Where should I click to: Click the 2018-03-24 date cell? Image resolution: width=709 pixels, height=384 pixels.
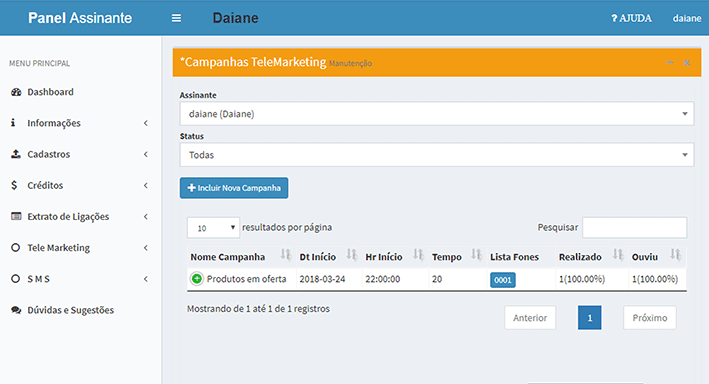(322, 279)
